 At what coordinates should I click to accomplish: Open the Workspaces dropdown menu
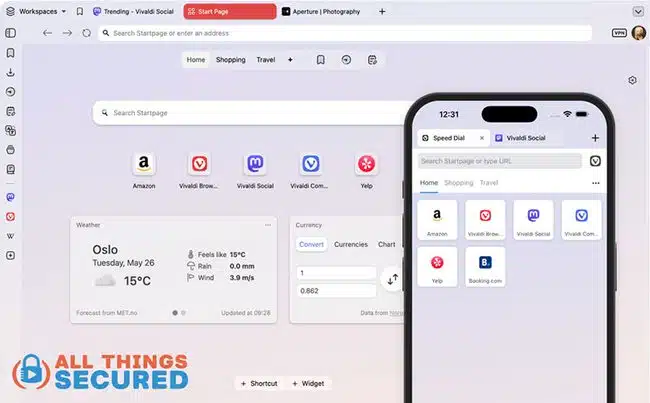36,12
